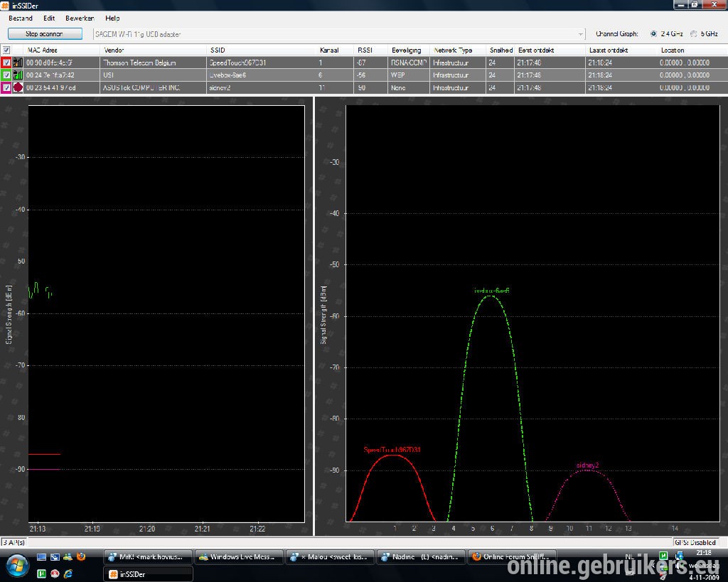Open the Bewerken menu
The width and height of the screenshot is (728, 582).
80,18
